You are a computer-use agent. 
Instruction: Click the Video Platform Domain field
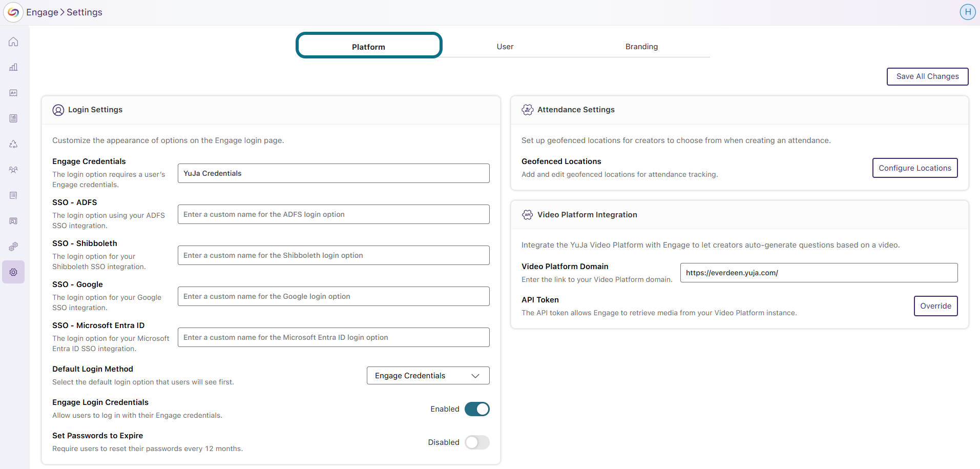819,273
